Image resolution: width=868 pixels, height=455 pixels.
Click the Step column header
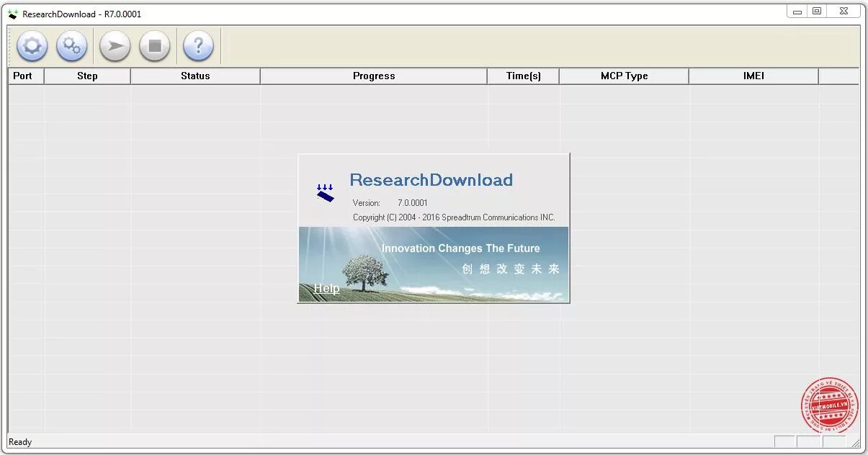pos(87,76)
